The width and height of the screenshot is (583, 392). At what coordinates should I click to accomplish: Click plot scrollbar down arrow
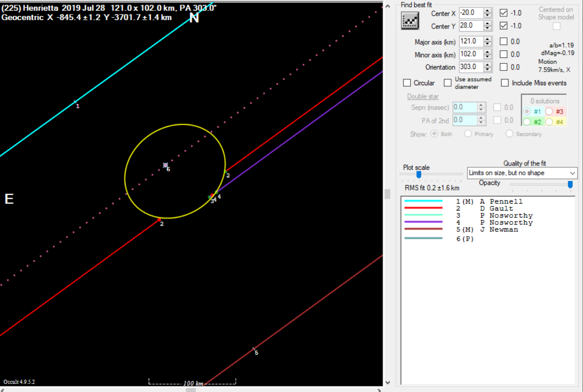(x=387, y=383)
